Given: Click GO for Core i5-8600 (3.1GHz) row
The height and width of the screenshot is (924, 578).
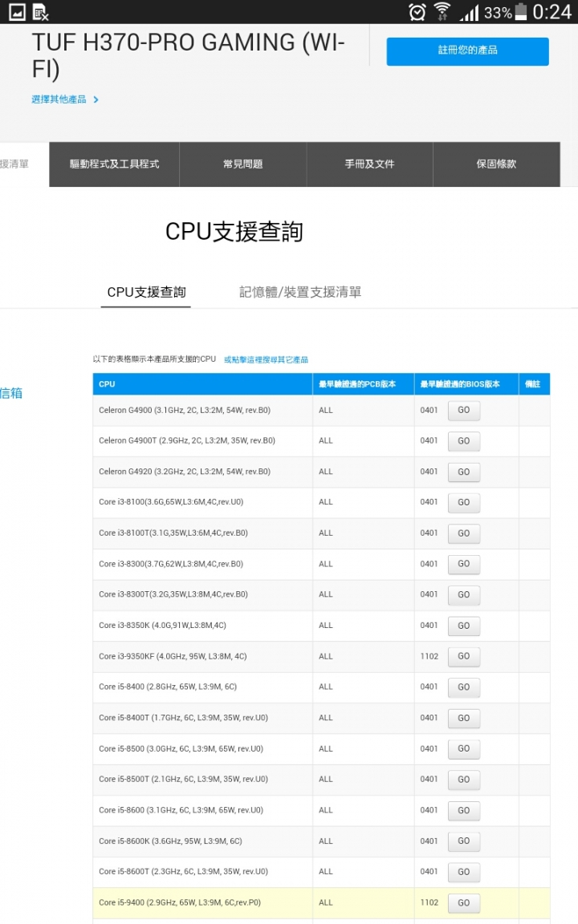Looking at the screenshot, I should 464,811.
